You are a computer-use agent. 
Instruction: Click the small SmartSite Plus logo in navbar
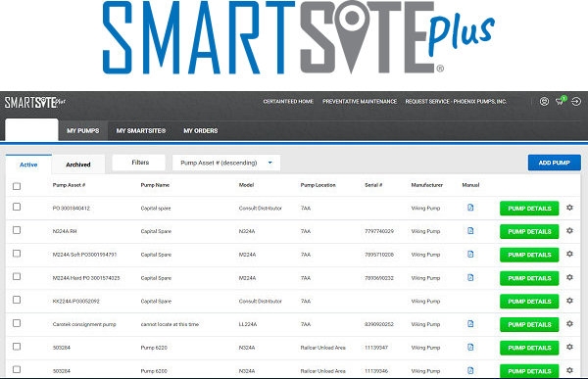pyautogui.click(x=34, y=102)
